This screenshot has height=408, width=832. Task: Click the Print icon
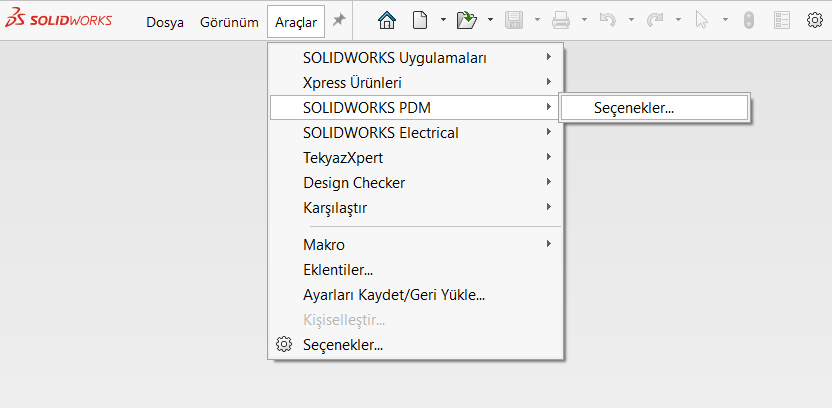pos(561,20)
